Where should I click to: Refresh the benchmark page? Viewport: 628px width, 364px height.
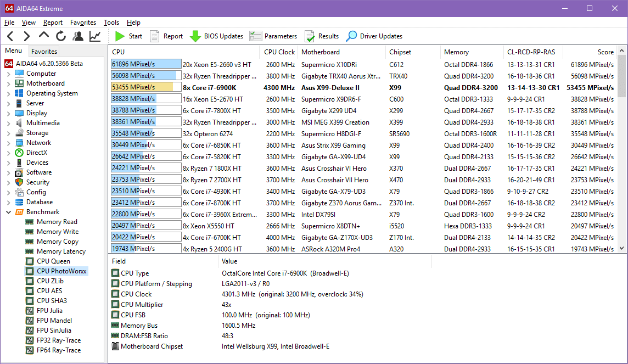click(x=61, y=36)
